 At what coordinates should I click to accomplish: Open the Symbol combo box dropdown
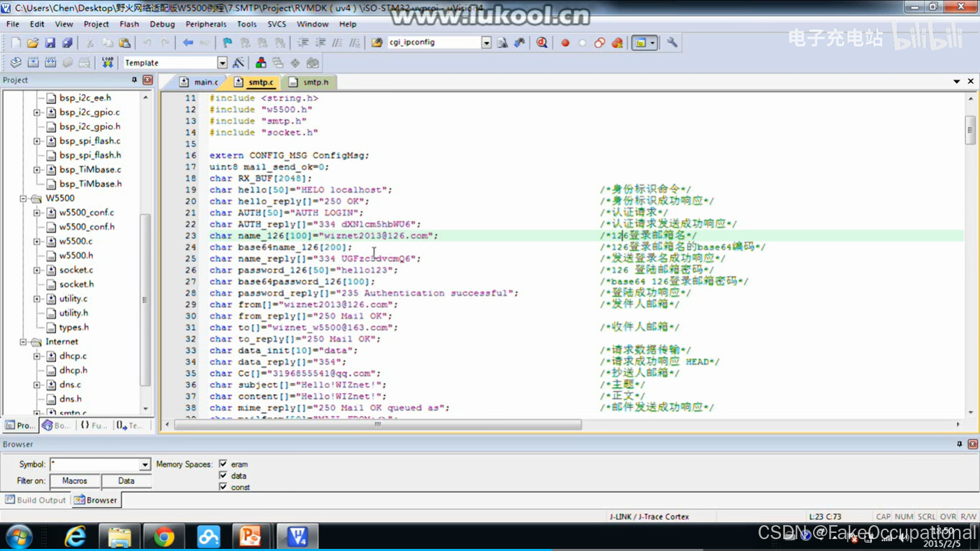tap(145, 464)
